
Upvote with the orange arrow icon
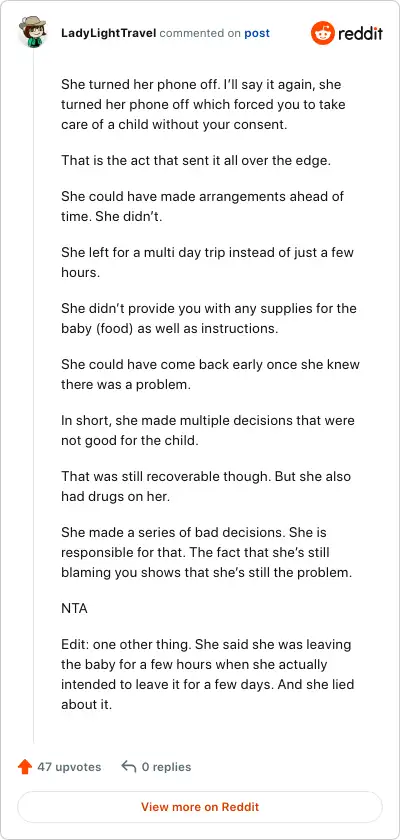(25, 767)
